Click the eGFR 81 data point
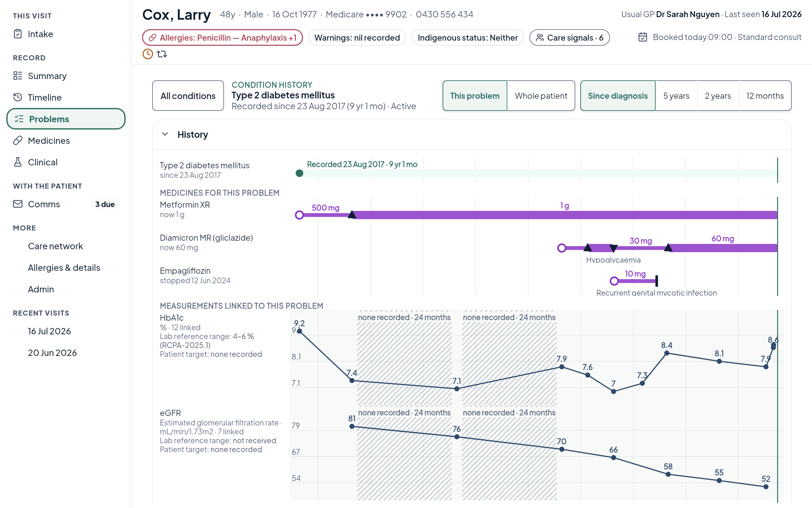 (352, 426)
